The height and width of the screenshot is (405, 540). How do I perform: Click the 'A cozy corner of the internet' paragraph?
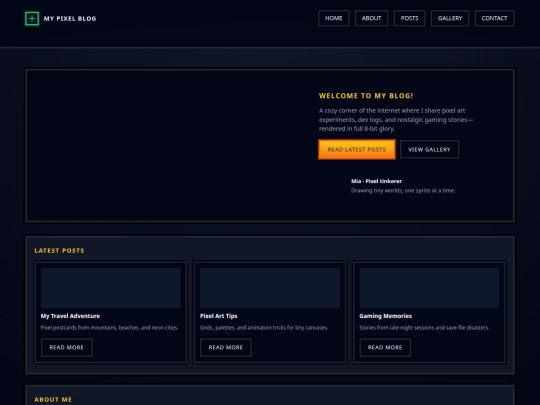point(396,120)
